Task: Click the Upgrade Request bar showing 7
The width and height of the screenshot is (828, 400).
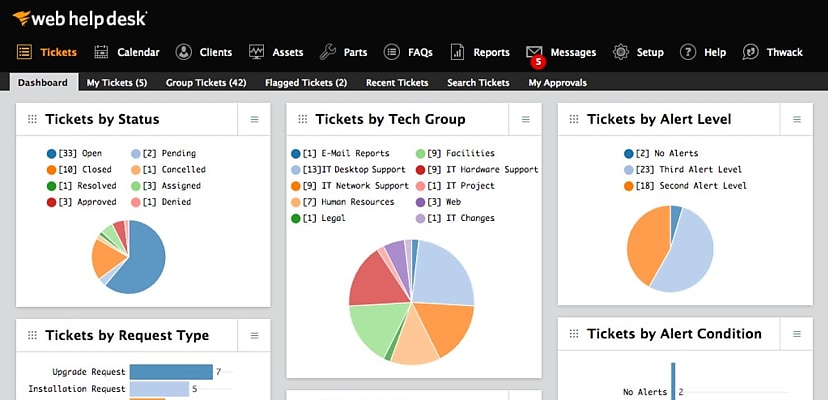Action: [x=171, y=372]
